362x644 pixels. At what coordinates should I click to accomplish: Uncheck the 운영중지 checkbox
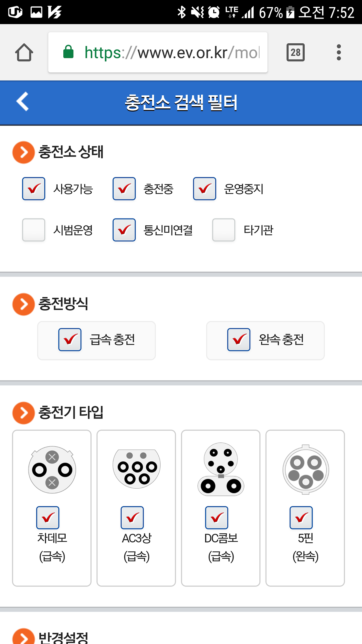coord(204,189)
